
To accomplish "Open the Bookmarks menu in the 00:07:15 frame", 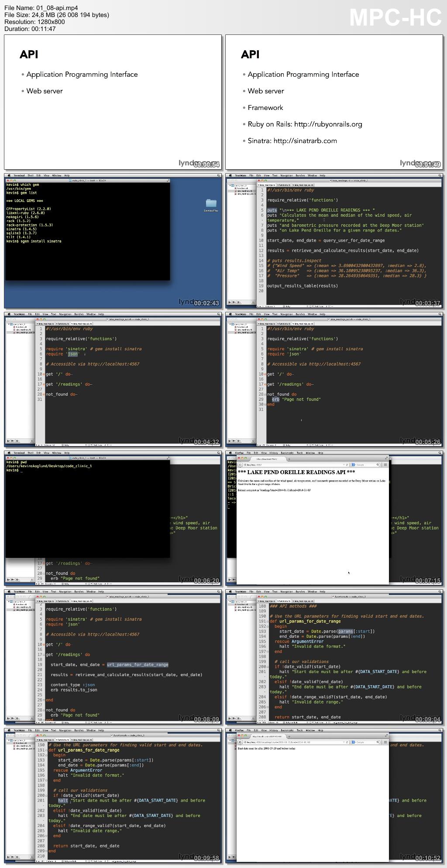I will click(288, 453).
